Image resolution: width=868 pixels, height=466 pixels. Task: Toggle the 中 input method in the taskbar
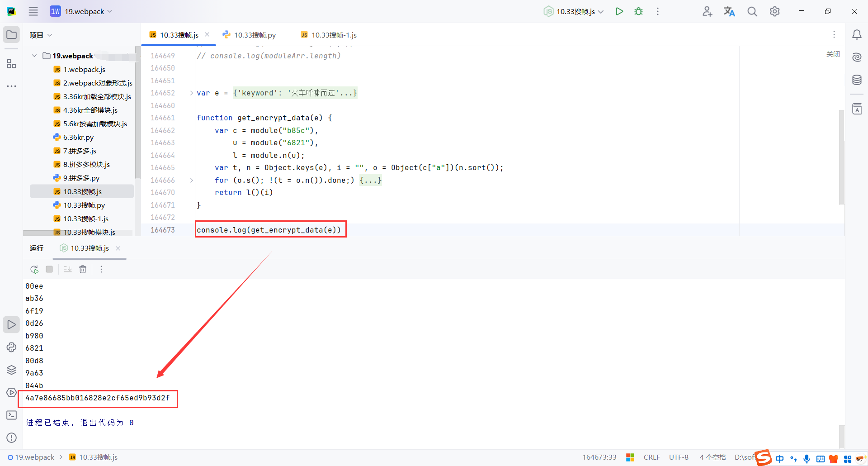[x=779, y=458]
